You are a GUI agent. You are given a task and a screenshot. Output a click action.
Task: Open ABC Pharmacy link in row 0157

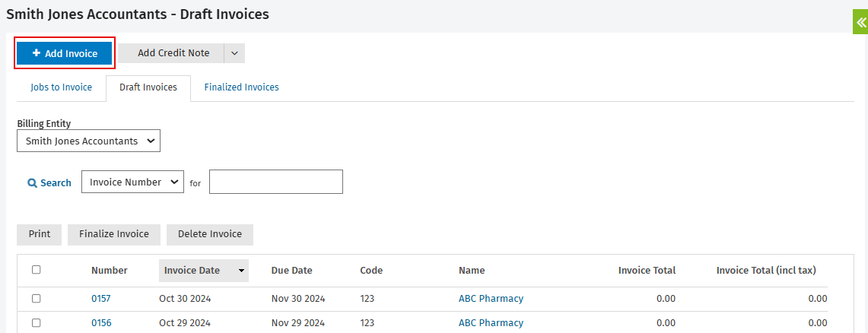[x=491, y=299]
